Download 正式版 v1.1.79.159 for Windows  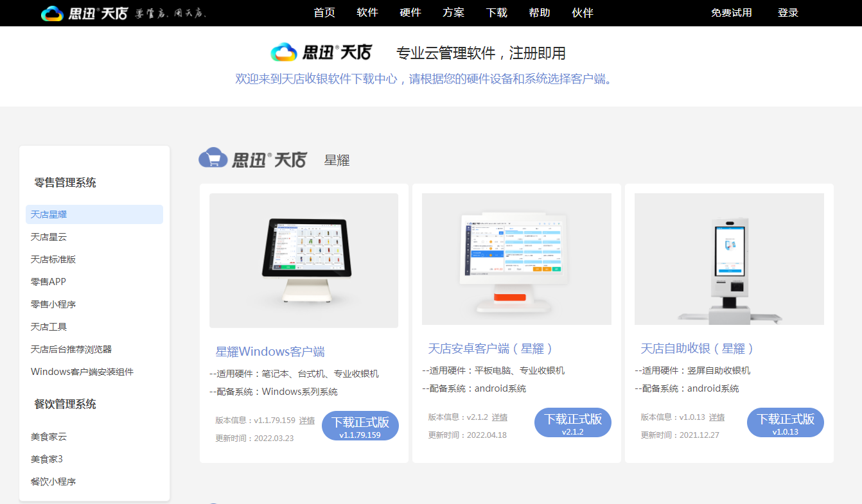point(360,424)
